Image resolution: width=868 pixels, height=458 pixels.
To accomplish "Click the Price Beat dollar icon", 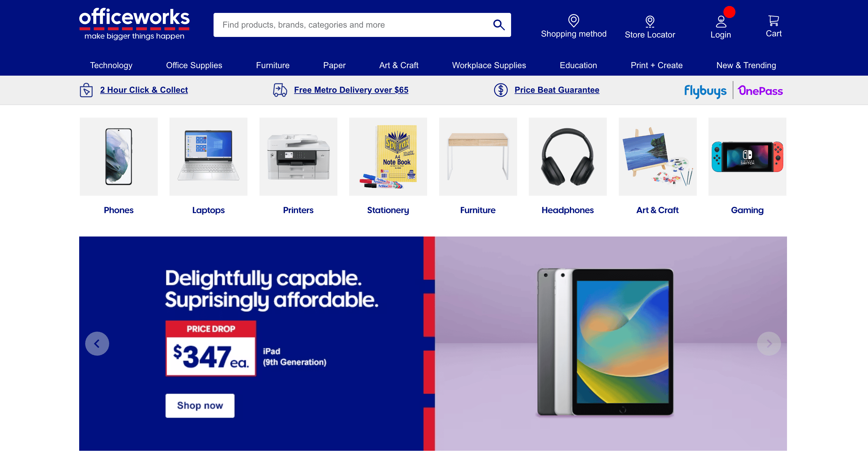I will [501, 90].
